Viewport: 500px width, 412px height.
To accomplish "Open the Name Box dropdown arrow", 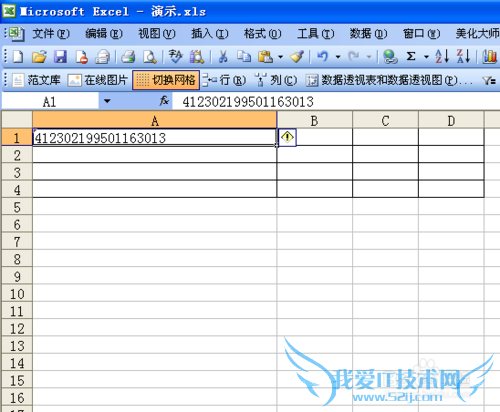I will [107, 101].
